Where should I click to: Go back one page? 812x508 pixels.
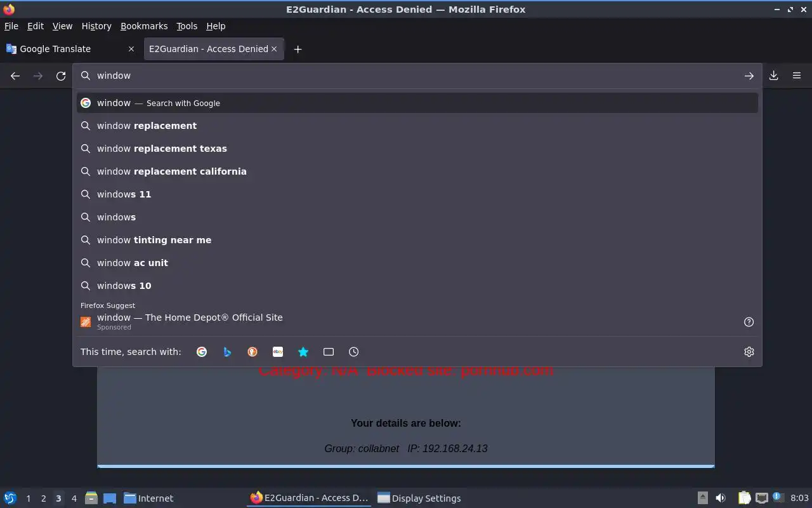[15, 76]
